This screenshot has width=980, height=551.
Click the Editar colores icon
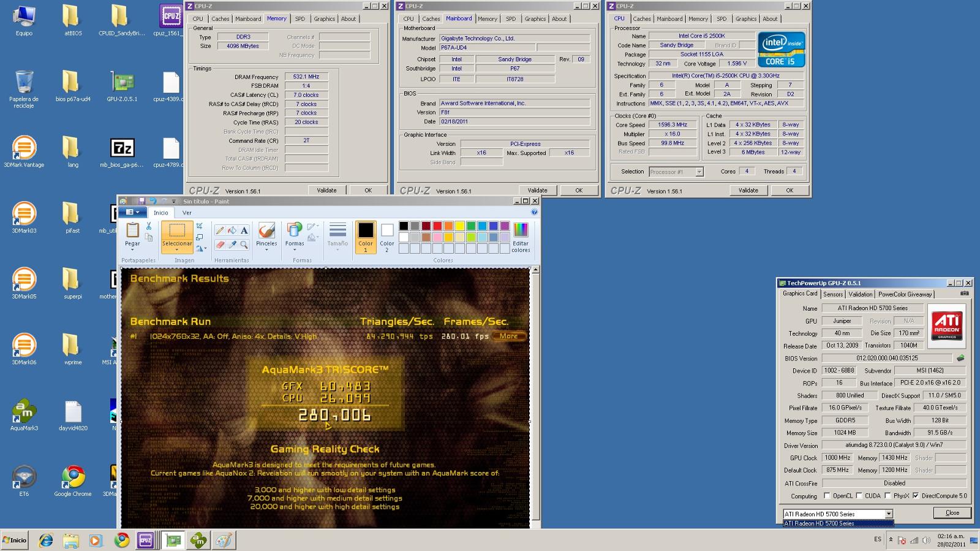(x=521, y=230)
